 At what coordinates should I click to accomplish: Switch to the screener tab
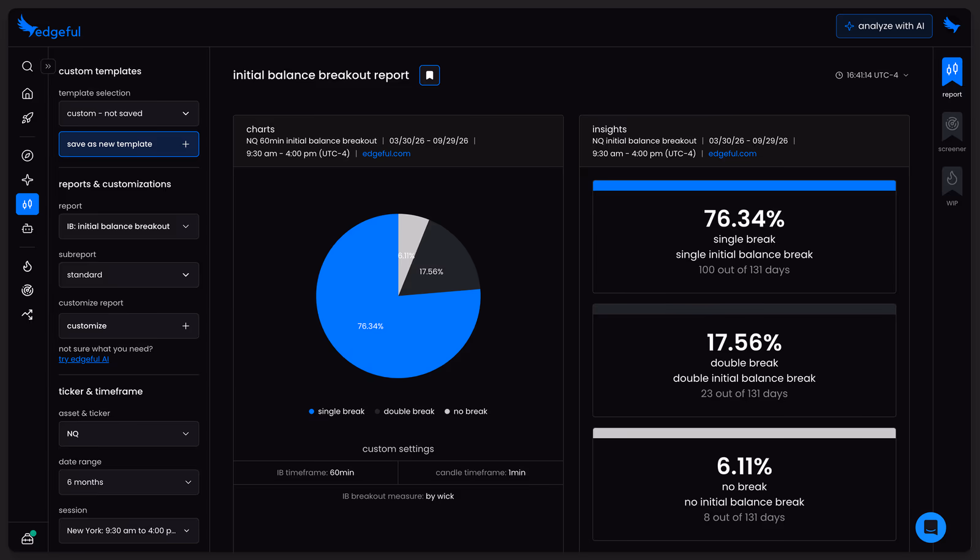[952, 132]
